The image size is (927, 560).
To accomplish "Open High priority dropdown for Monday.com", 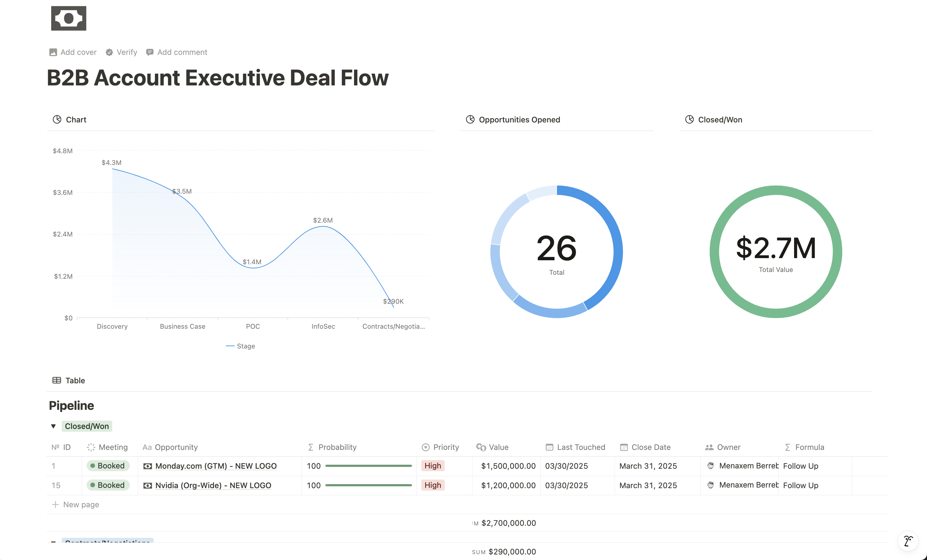I will [433, 466].
